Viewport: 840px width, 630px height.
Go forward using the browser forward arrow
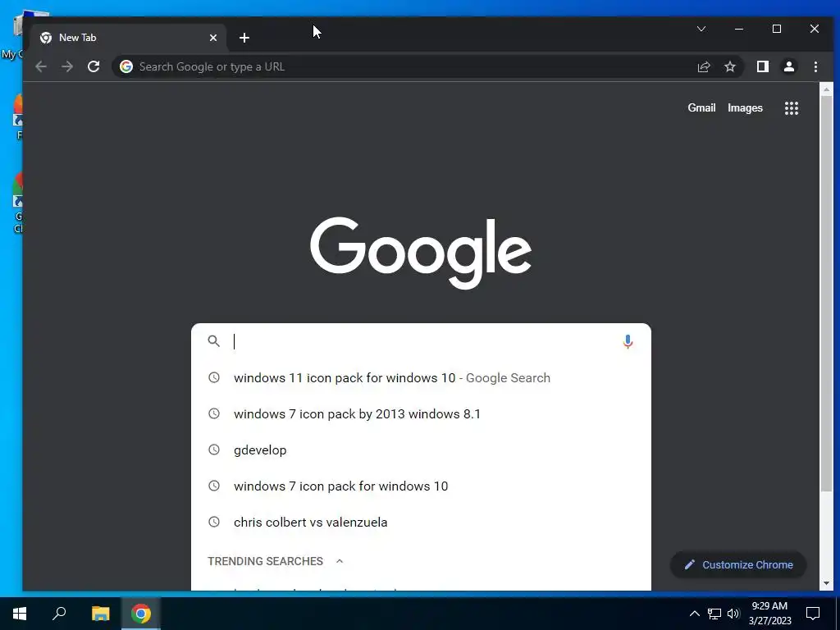click(67, 67)
